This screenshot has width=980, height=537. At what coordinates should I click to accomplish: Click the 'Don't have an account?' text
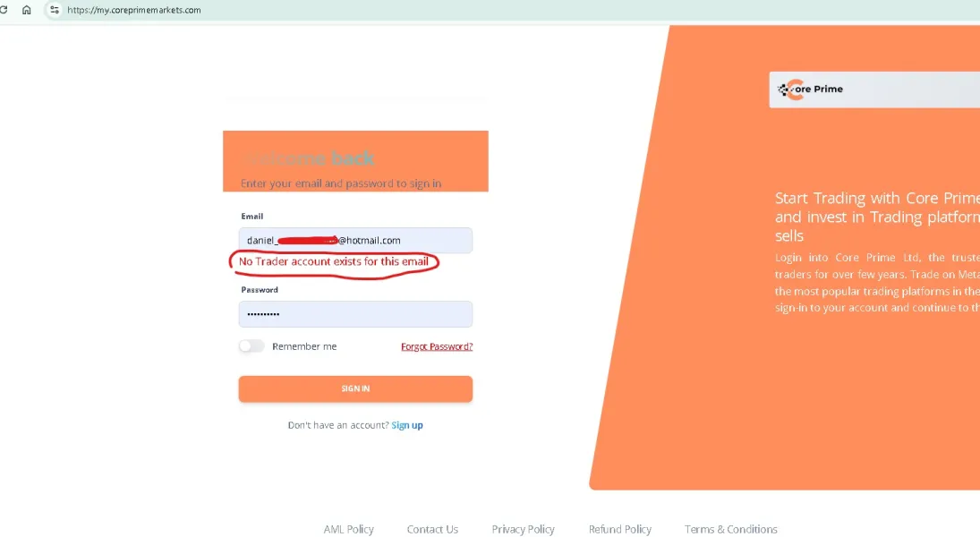coord(338,425)
